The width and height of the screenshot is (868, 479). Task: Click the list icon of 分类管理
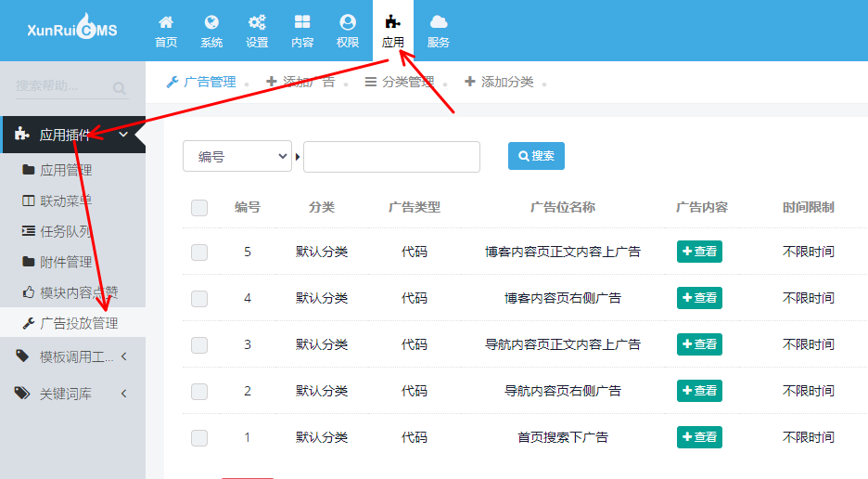(x=370, y=82)
